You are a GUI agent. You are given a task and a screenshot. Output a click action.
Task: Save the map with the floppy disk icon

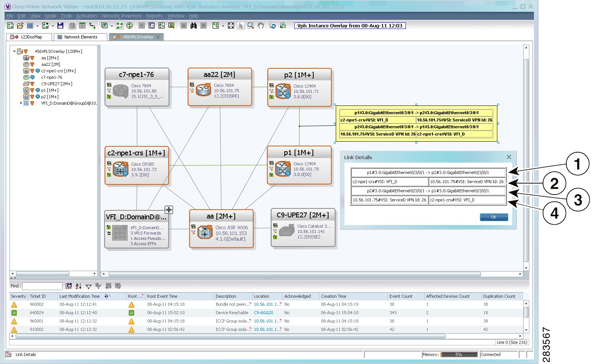coord(60,26)
